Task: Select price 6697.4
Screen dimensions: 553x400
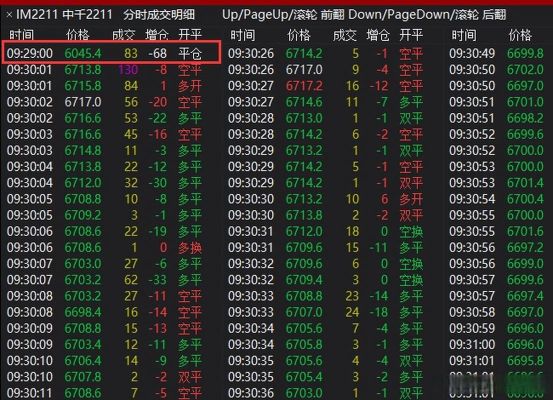Action: pos(525,296)
